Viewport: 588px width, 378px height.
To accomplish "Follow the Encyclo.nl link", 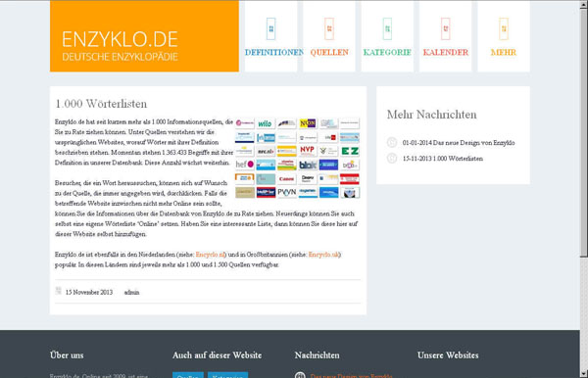I will (210, 255).
